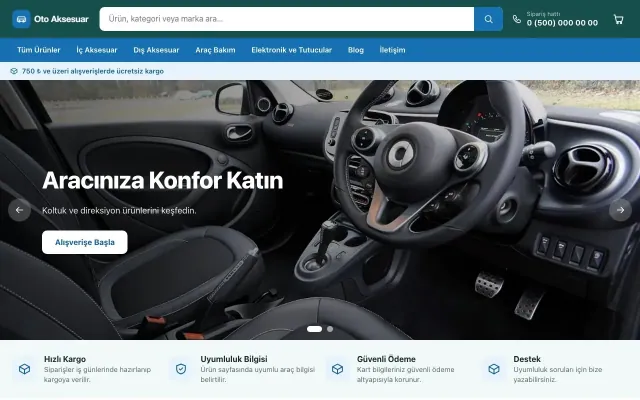Click the product search input field
The width and height of the screenshot is (640, 400).
287,19
